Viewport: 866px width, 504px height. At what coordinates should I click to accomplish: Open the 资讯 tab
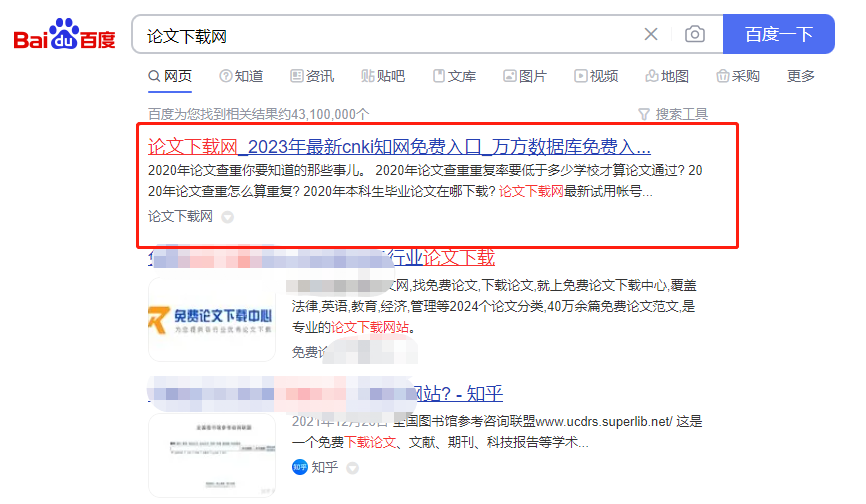click(312, 76)
